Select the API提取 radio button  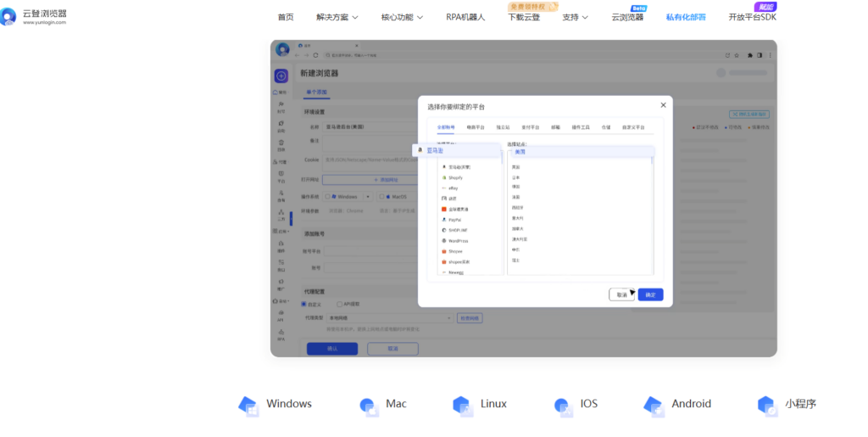pyautogui.click(x=339, y=304)
